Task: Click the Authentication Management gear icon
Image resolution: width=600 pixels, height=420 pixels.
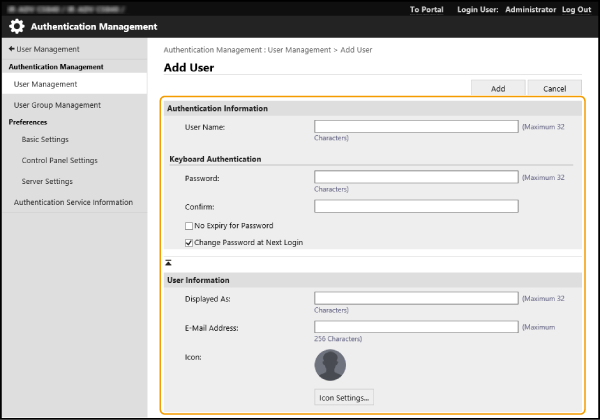Action: click(x=17, y=27)
